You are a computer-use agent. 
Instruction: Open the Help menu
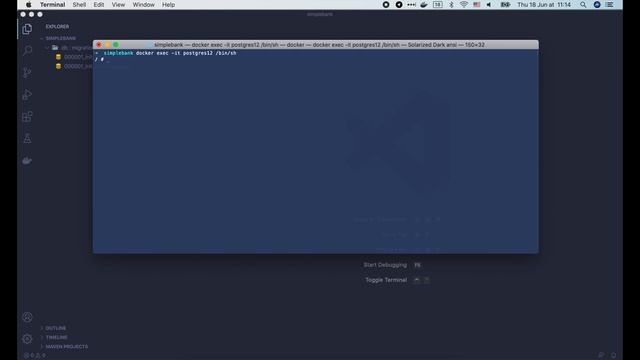[169, 5]
